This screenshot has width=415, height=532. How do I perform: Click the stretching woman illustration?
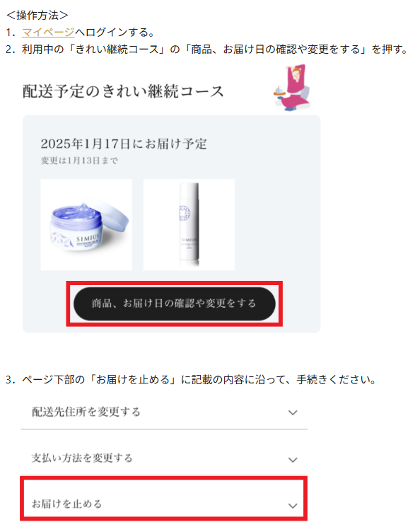coord(292,88)
